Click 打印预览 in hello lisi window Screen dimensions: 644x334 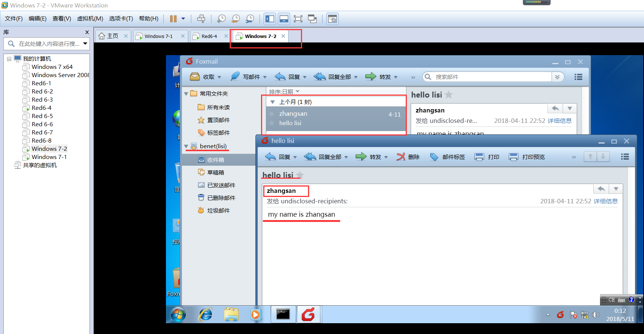[x=527, y=157]
